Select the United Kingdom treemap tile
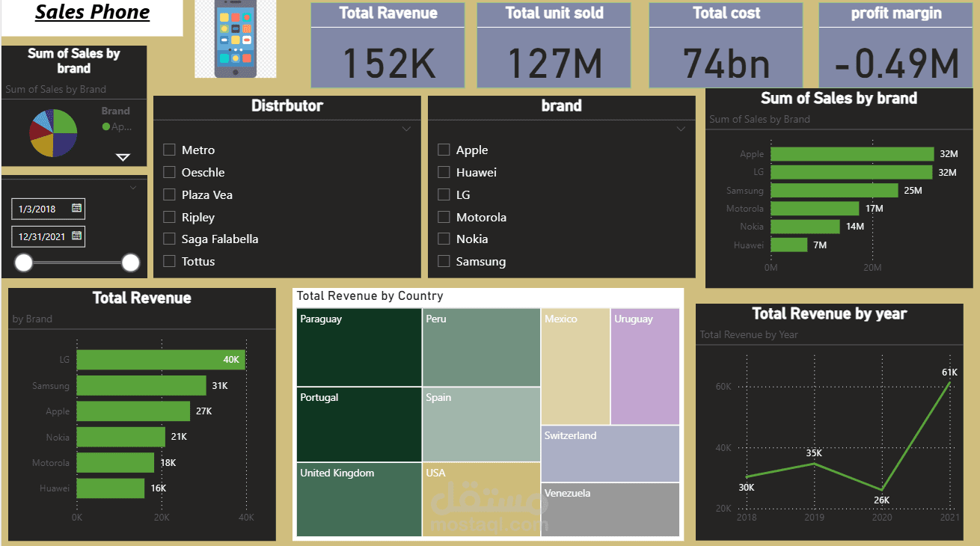Image resolution: width=980 pixels, height=546 pixels. tap(359, 500)
